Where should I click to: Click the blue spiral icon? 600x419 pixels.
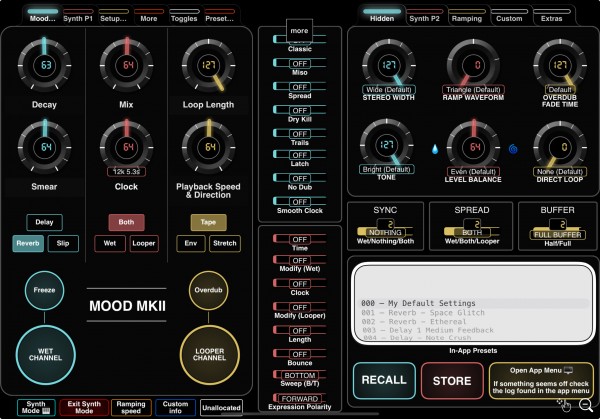[513, 149]
